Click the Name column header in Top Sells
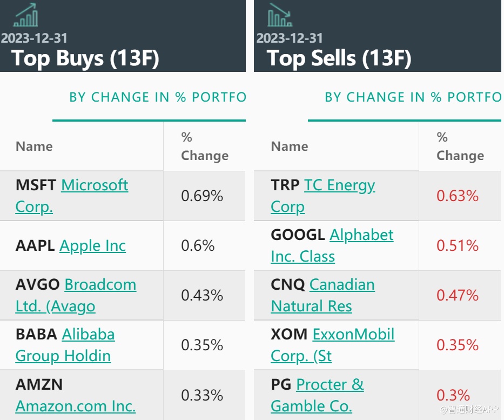The height and width of the screenshot is (420, 504). click(x=290, y=146)
